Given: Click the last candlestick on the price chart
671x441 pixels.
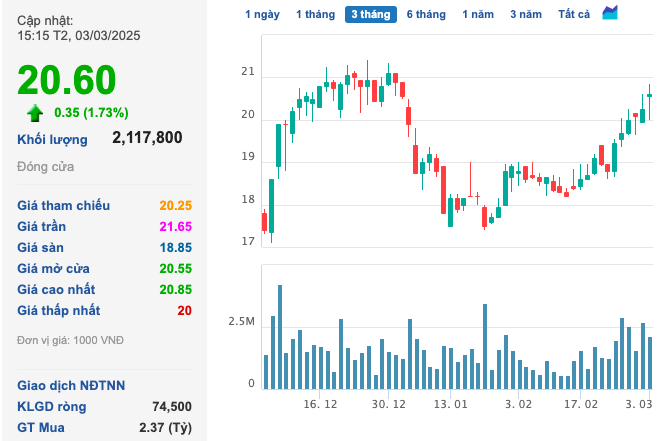Looking at the screenshot, I should [x=649, y=95].
